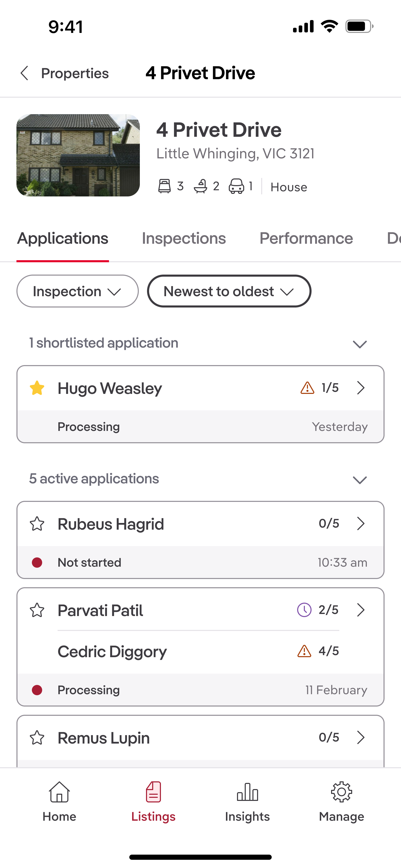Open the Newest to oldest sort dropdown

click(x=229, y=291)
